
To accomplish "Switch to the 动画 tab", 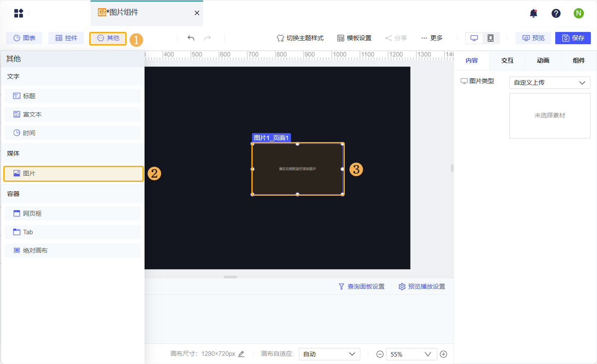I will click(543, 61).
